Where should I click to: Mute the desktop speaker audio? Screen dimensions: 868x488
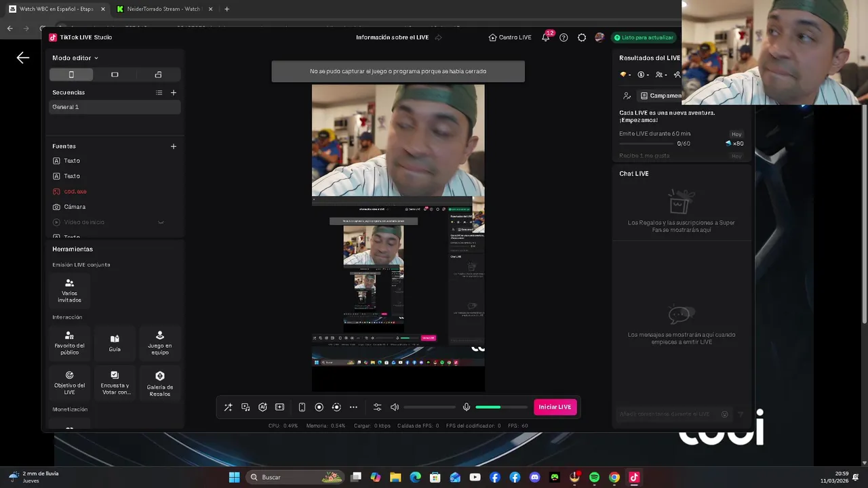pos(395,407)
